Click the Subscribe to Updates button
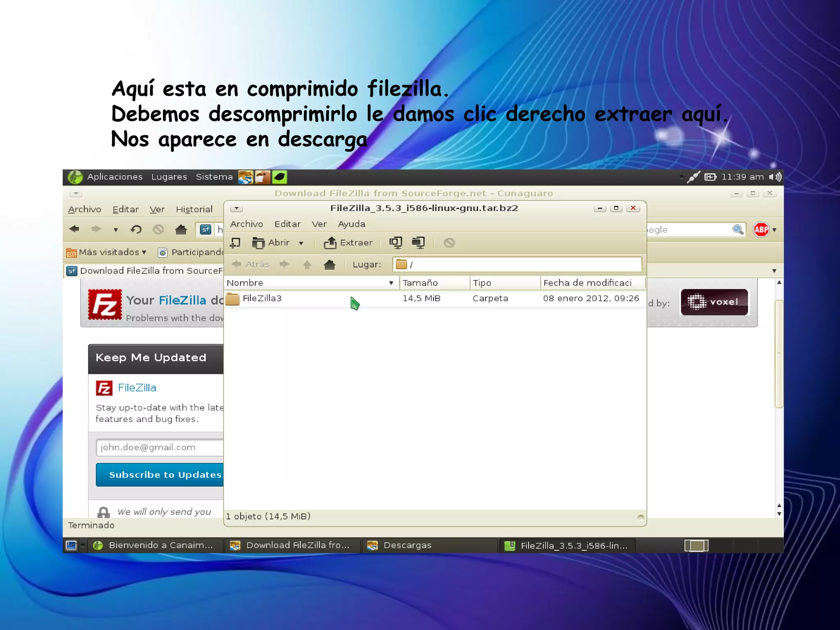The image size is (840, 630). [160, 475]
